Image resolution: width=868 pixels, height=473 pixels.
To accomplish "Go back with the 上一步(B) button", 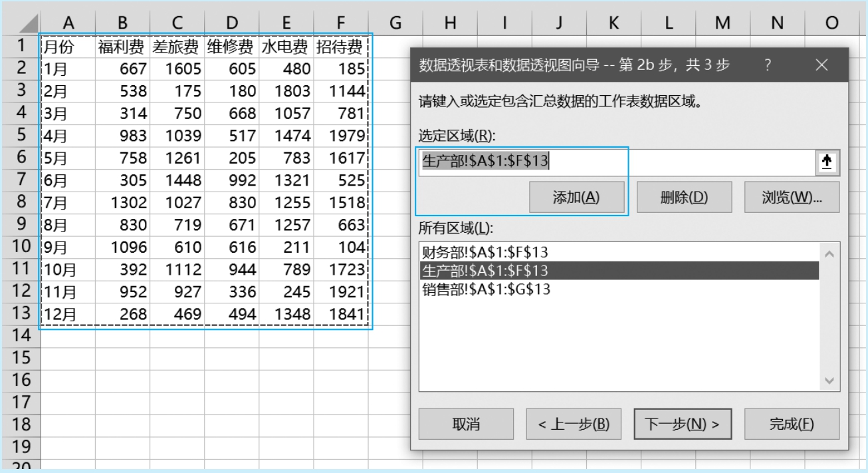I will (x=574, y=424).
